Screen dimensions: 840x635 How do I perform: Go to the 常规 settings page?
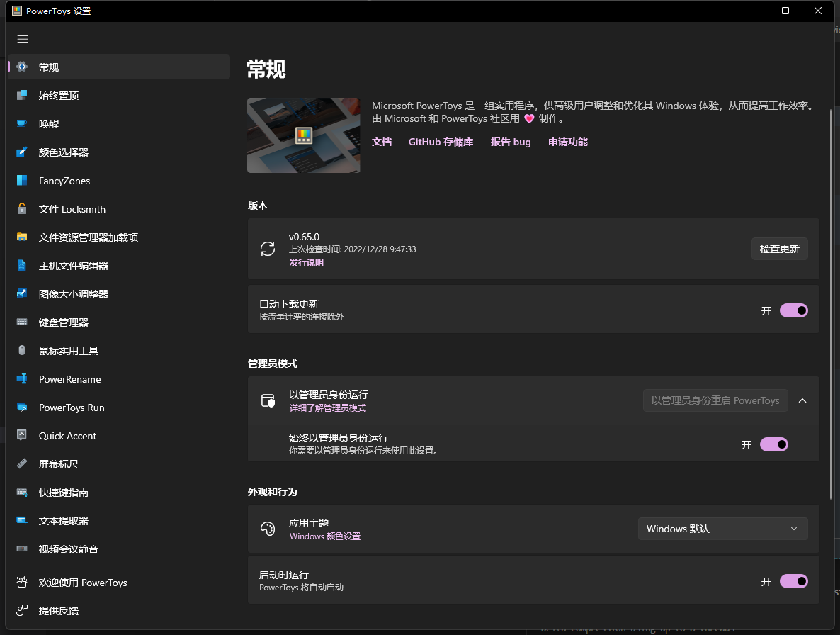[x=119, y=67]
